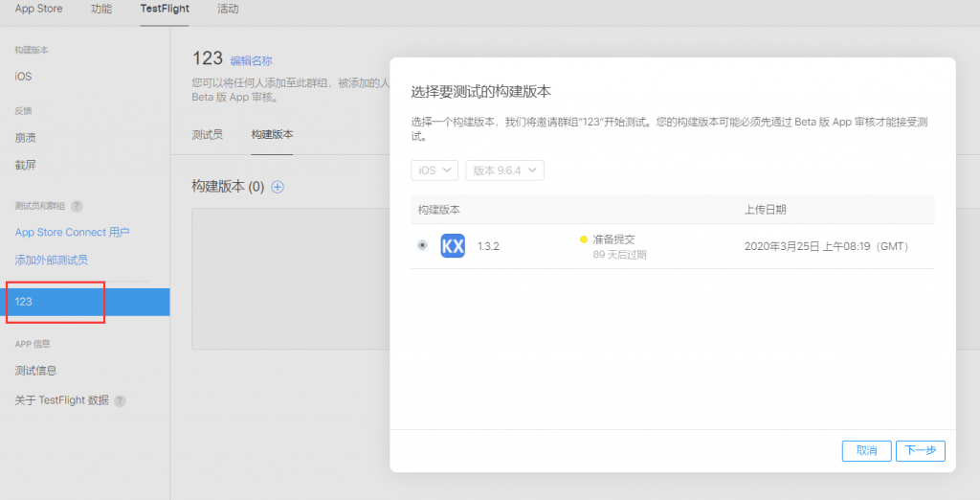Open 截屏 feedback in sidebar

(25, 165)
